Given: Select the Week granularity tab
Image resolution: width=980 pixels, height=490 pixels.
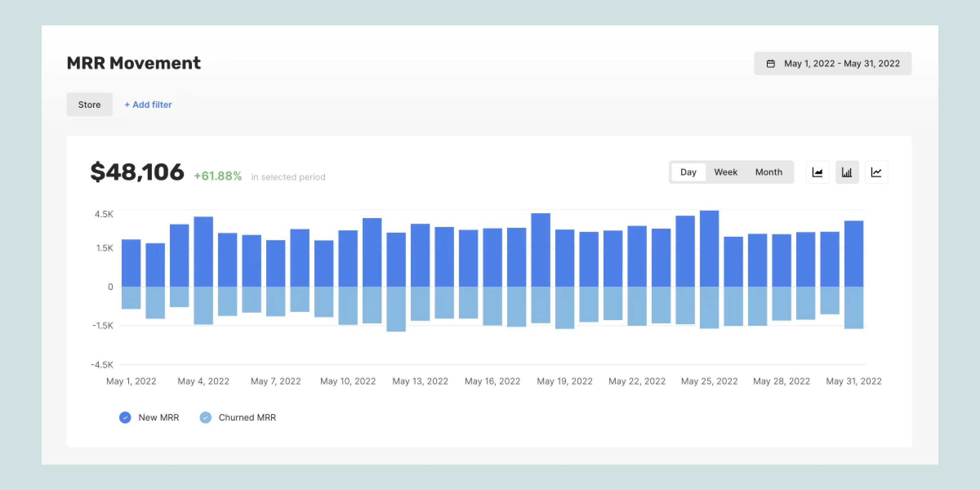Looking at the screenshot, I should [726, 172].
